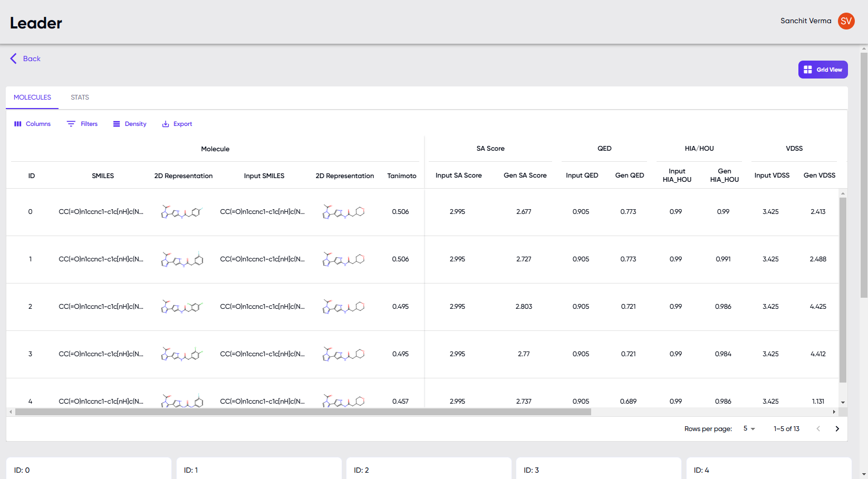Click the table horizontal scrollbar
Viewport: 868px width, 479px height.
click(x=303, y=412)
